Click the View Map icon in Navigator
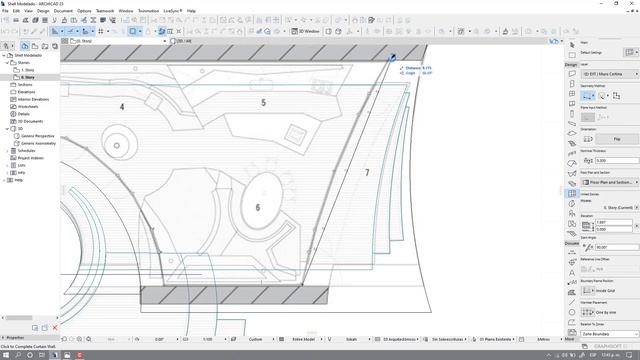640x360 pixels. point(35,46)
